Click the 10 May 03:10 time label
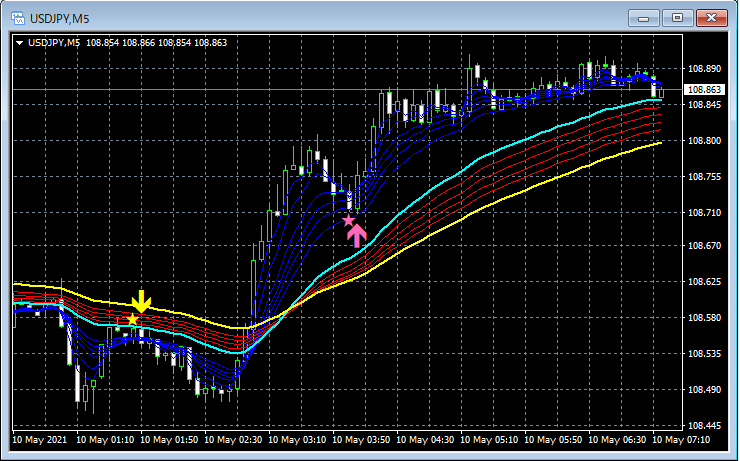This screenshot has height=461, width=740. pos(297,440)
